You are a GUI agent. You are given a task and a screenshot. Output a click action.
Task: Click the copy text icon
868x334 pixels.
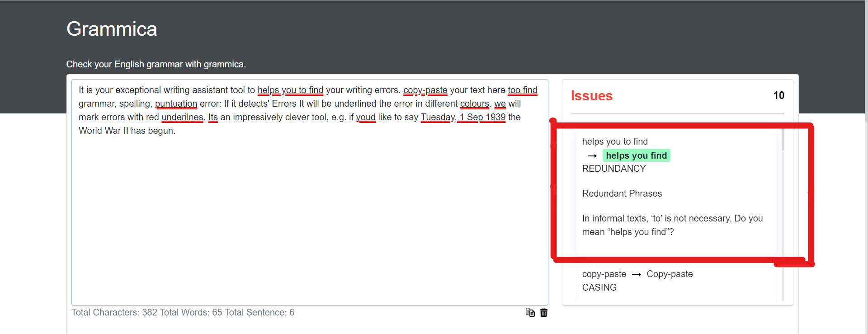pyautogui.click(x=530, y=312)
